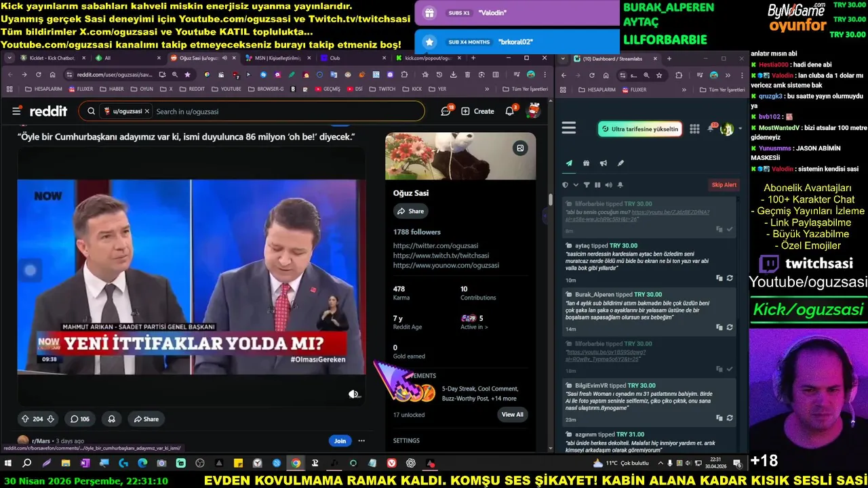Click Chrome in the taskbar
The image size is (868, 488).
tap(296, 464)
